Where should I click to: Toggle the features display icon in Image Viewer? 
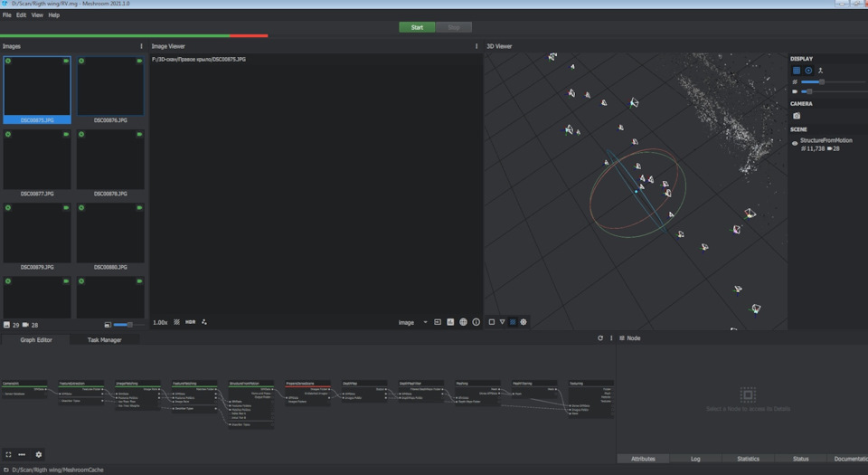pos(176,322)
